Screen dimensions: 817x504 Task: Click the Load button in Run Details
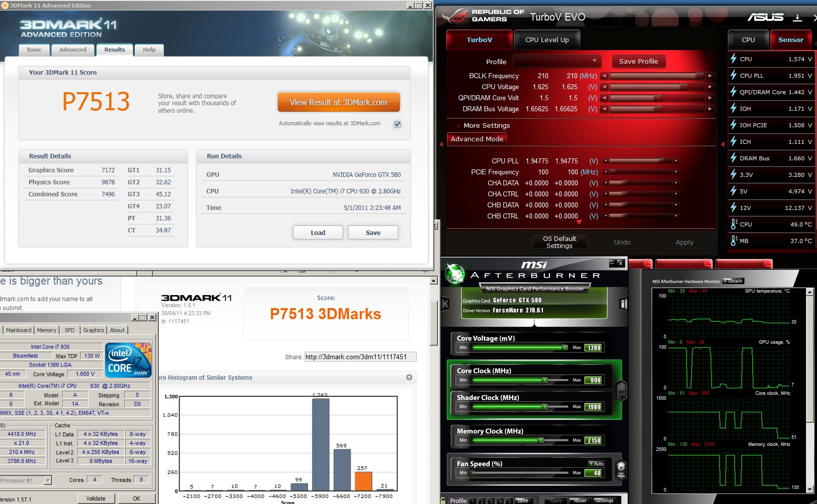point(318,232)
